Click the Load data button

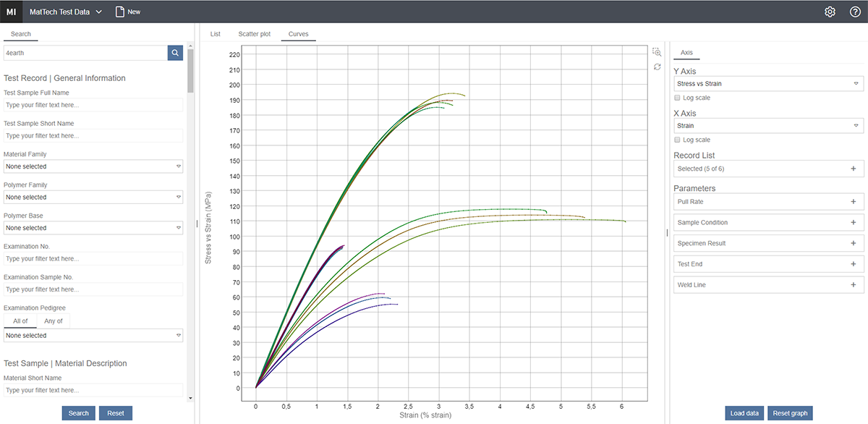pyautogui.click(x=744, y=413)
